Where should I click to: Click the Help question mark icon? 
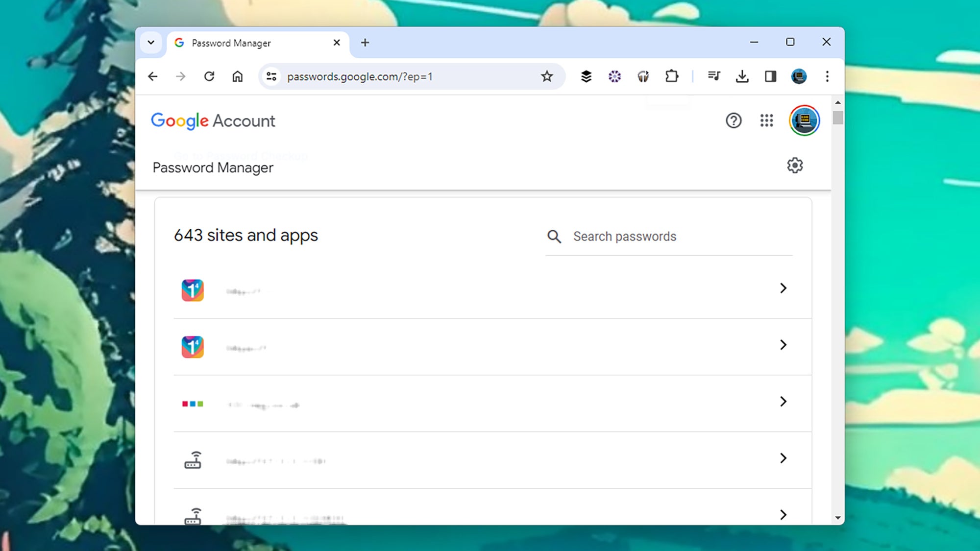(734, 120)
